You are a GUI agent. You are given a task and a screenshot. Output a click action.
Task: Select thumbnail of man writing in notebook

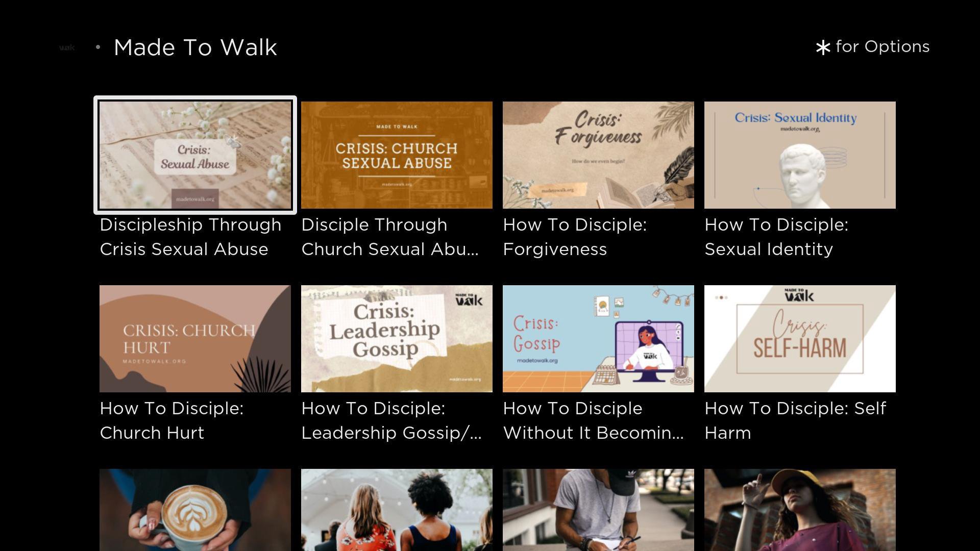pyautogui.click(x=598, y=510)
